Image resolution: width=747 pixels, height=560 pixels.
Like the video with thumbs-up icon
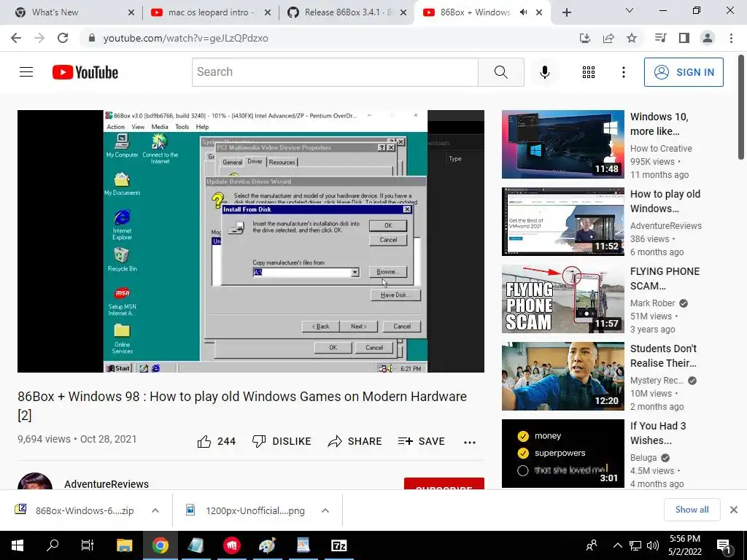point(204,441)
